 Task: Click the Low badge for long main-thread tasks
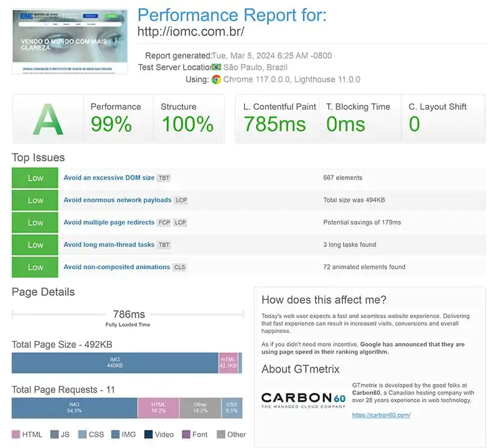pos(35,245)
